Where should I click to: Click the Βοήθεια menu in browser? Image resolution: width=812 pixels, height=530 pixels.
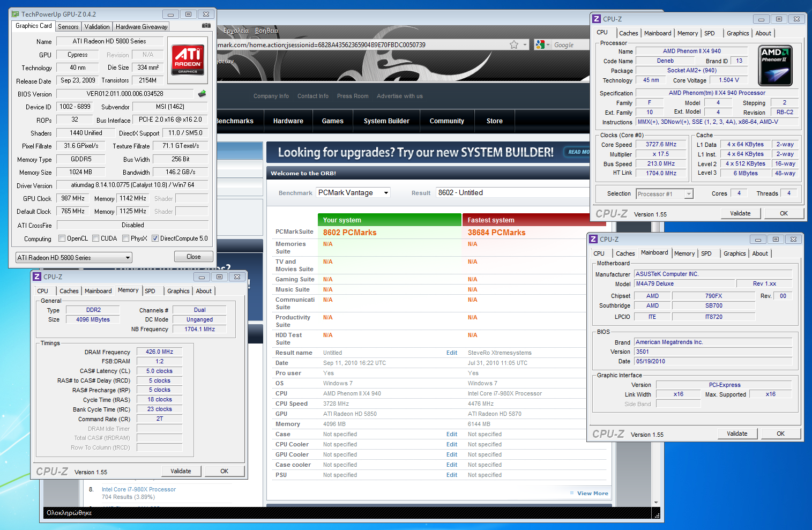(x=266, y=31)
